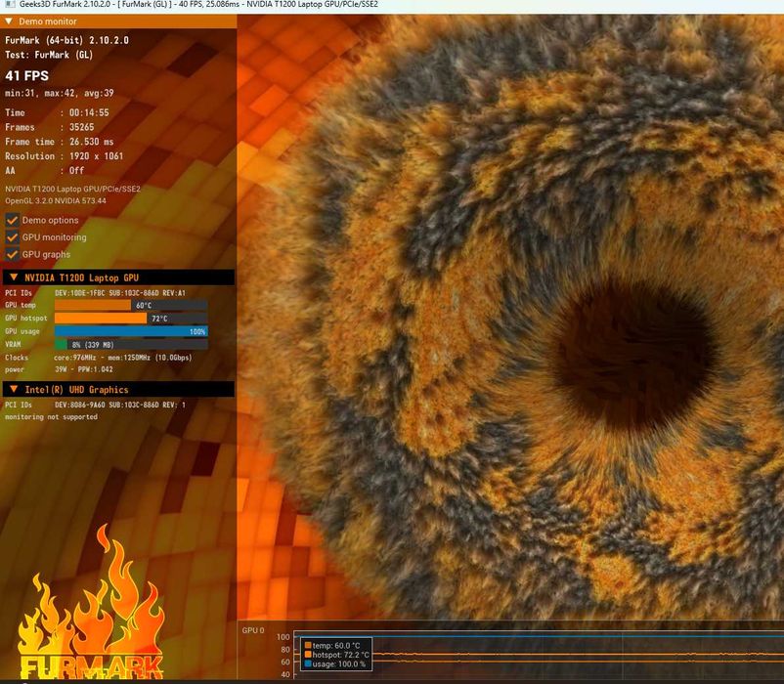Collapse the Demo monitor panel triangle
This screenshot has height=684, width=784.
coord(9,21)
